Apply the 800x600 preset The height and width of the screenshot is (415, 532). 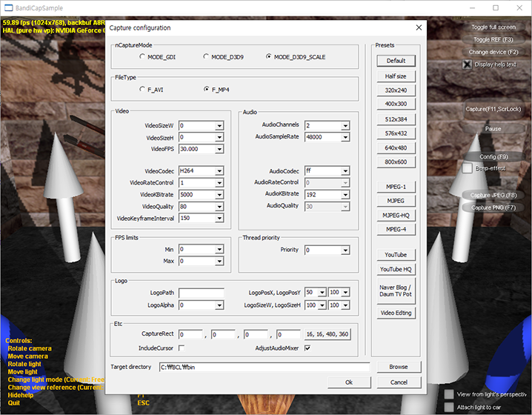click(x=396, y=162)
